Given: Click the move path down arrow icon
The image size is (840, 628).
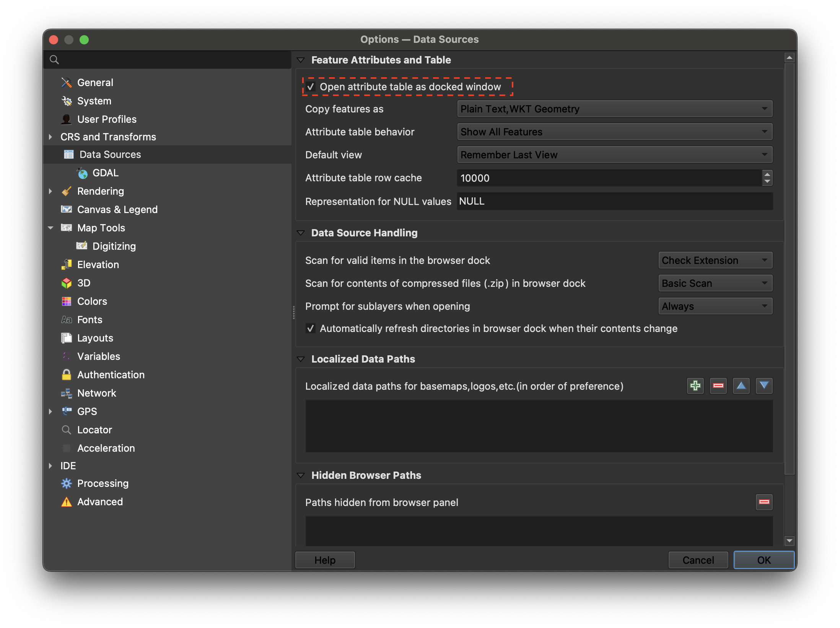Looking at the screenshot, I should pos(764,386).
